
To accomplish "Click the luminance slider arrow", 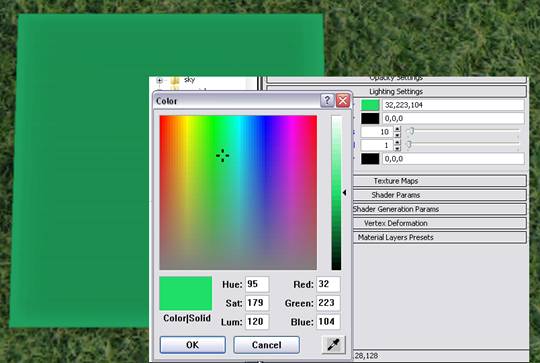I will pos(344,193).
